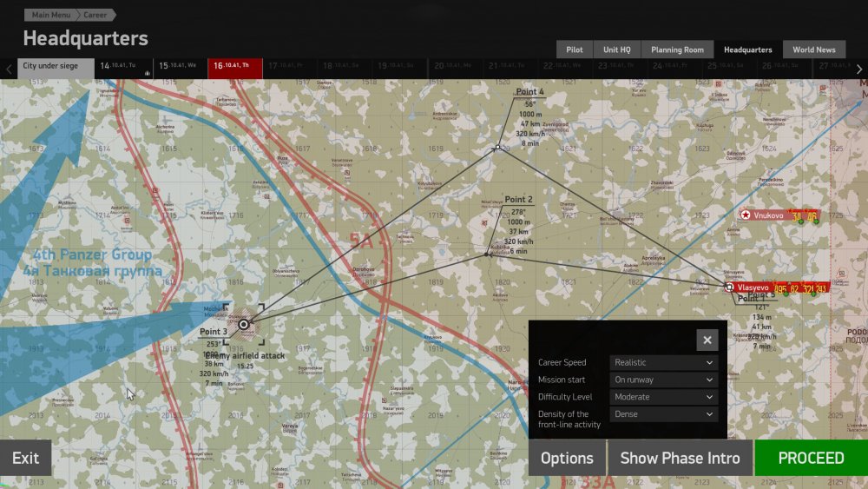Select the 16.10.41 date on timeline
The image size is (868, 489).
[x=233, y=66]
